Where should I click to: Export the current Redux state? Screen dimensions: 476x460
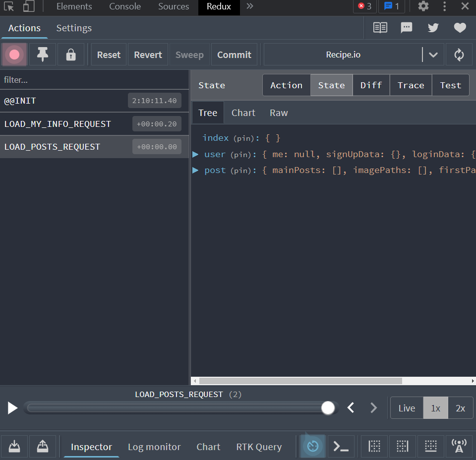click(x=43, y=446)
